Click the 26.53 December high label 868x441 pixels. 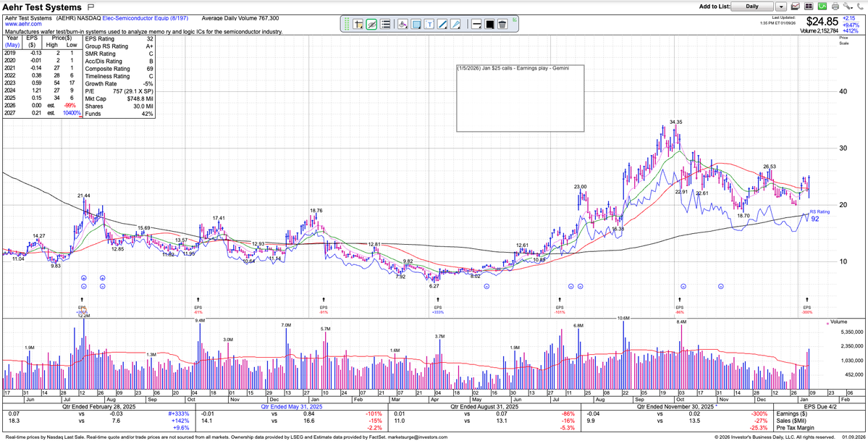[x=770, y=167]
